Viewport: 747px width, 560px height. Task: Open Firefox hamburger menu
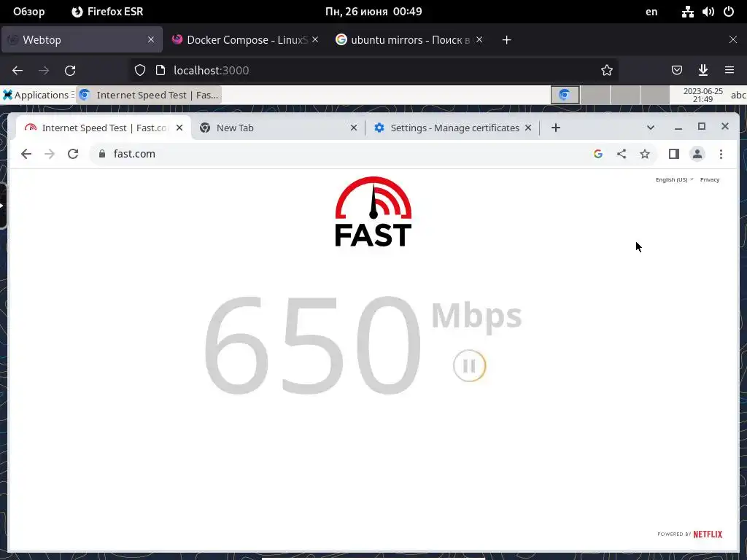pyautogui.click(x=729, y=70)
